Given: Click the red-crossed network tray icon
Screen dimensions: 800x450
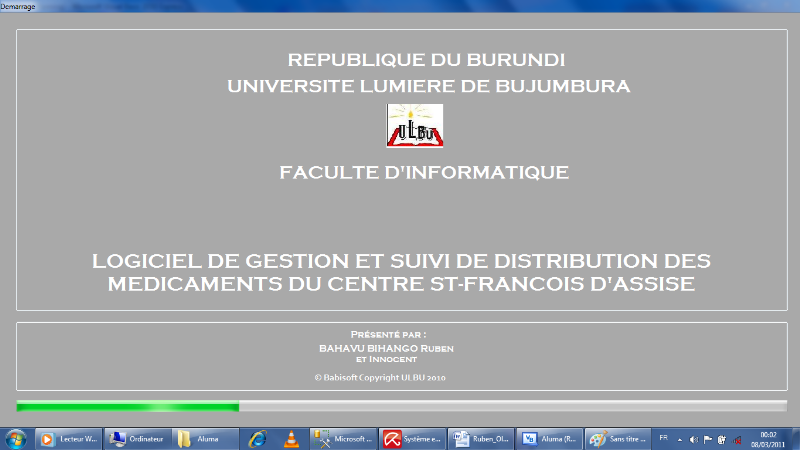Looking at the screenshot, I should (x=737, y=440).
